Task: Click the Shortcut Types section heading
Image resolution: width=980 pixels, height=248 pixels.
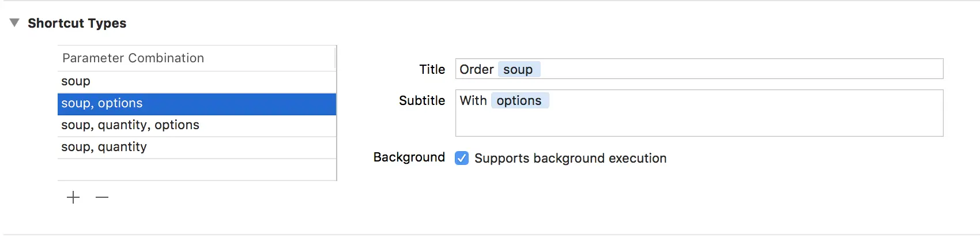Action: coord(77,23)
